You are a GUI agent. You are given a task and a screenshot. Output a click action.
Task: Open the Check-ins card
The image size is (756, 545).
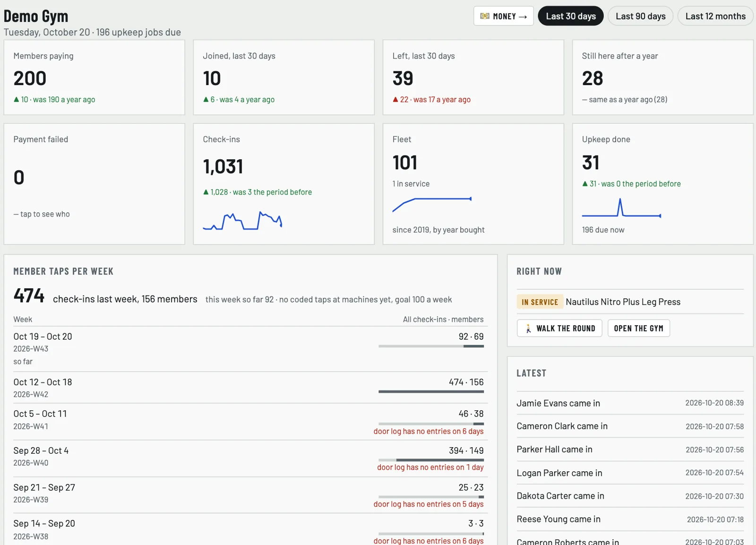(x=284, y=184)
